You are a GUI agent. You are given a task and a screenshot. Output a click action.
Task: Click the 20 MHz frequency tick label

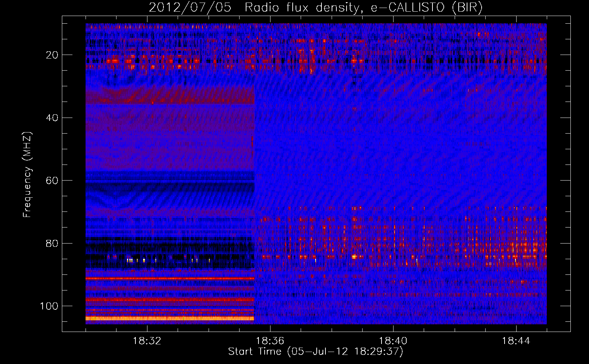pos(52,55)
